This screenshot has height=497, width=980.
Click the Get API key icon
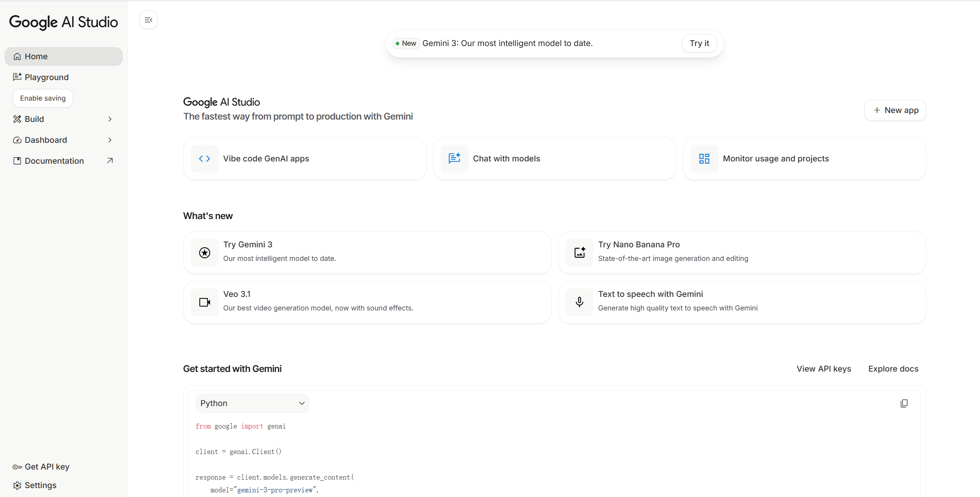(17, 466)
